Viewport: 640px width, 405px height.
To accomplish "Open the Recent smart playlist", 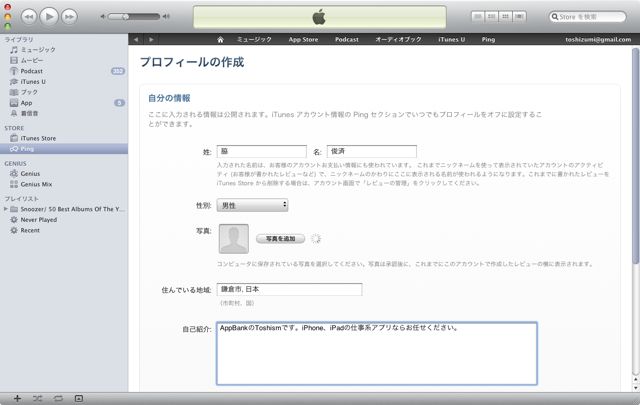I will click(x=64, y=230).
